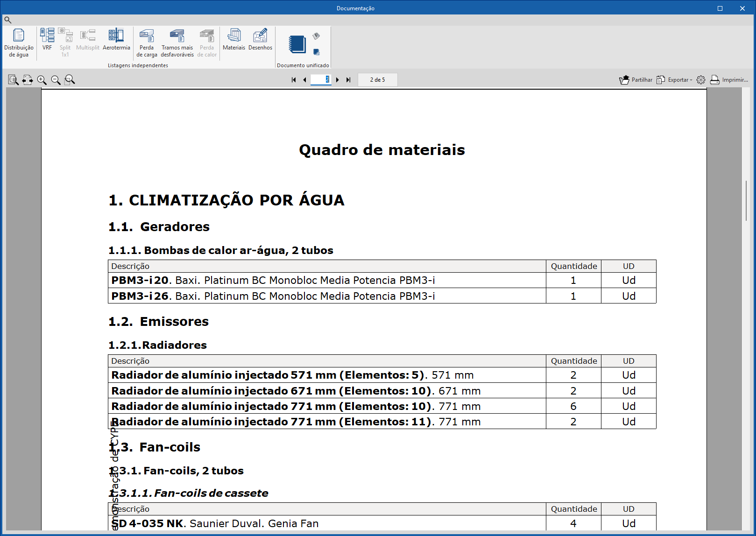
Task: Click heading '1. CLIMATIZAÇÃO POR ÁGUA'
Action: [x=226, y=200]
